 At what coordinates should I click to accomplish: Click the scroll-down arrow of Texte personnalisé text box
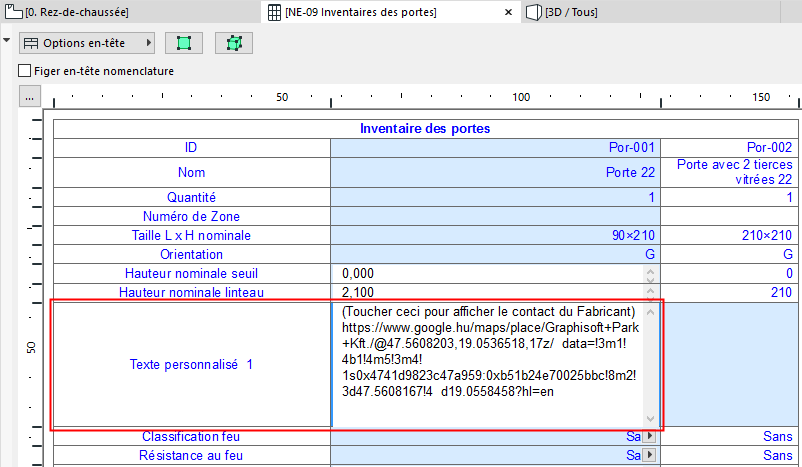[651, 418]
